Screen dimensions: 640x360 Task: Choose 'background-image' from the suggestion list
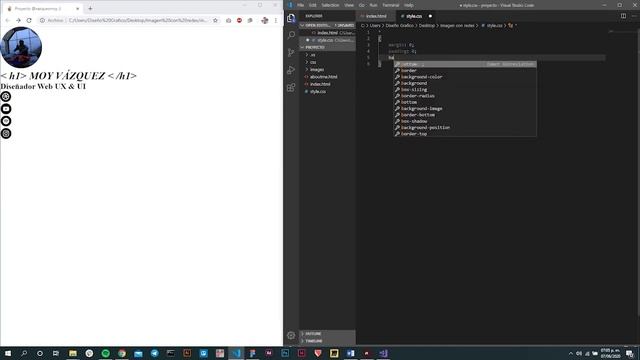(465, 109)
